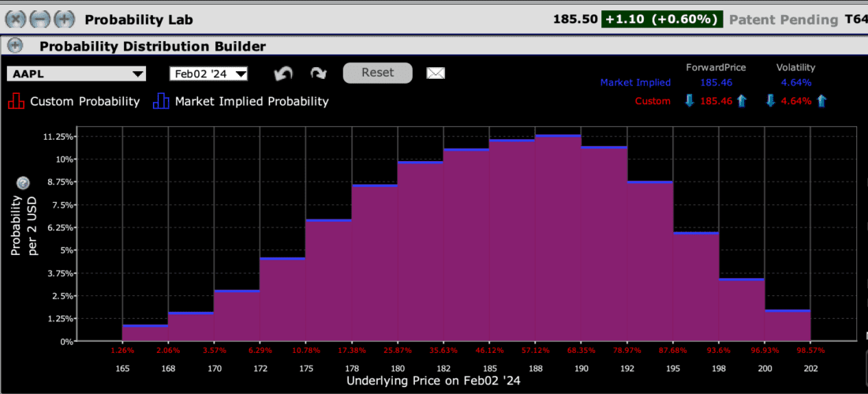Click the bar between 180 and 182
The width and height of the screenshot is (868, 394).
(420, 251)
